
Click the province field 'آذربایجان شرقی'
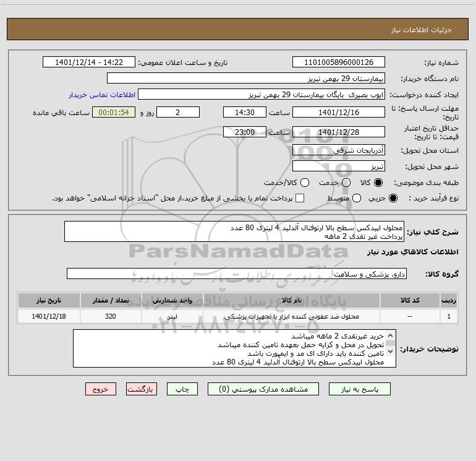[339, 150]
